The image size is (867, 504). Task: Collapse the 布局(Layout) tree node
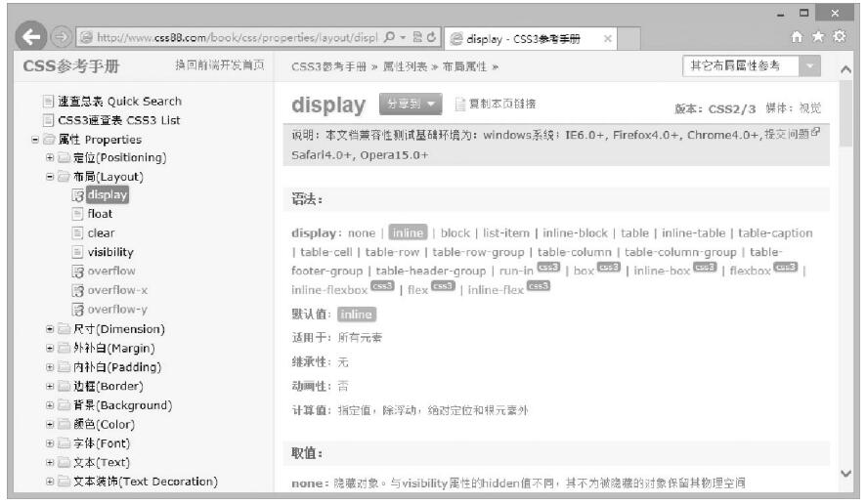(x=50, y=177)
